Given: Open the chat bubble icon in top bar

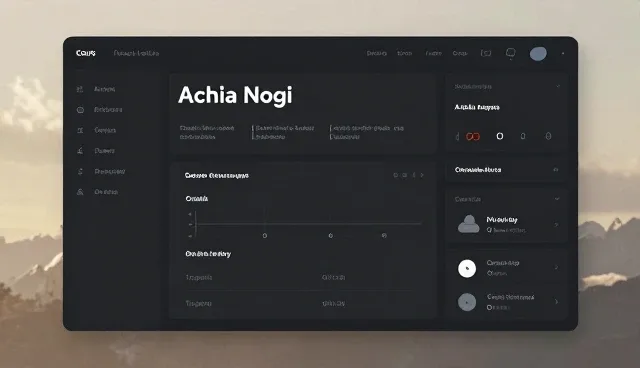Looking at the screenshot, I should pos(511,53).
